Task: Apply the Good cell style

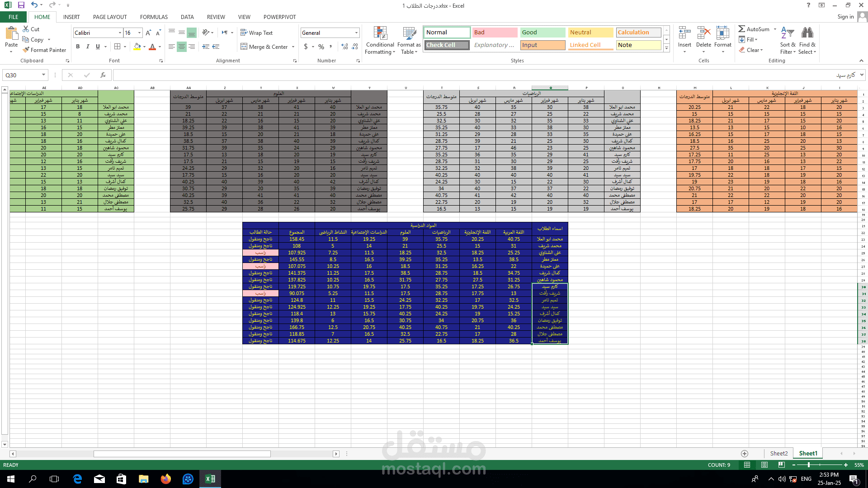Action: pyautogui.click(x=542, y=33)
